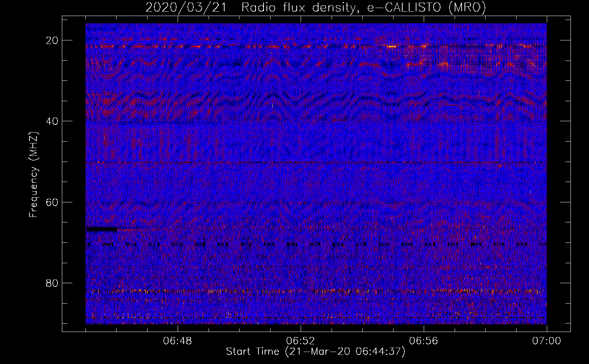This screenshot has height=364, width=589.
Task: Click the 07:00 time tick label
Action: (x=547, y=341)
